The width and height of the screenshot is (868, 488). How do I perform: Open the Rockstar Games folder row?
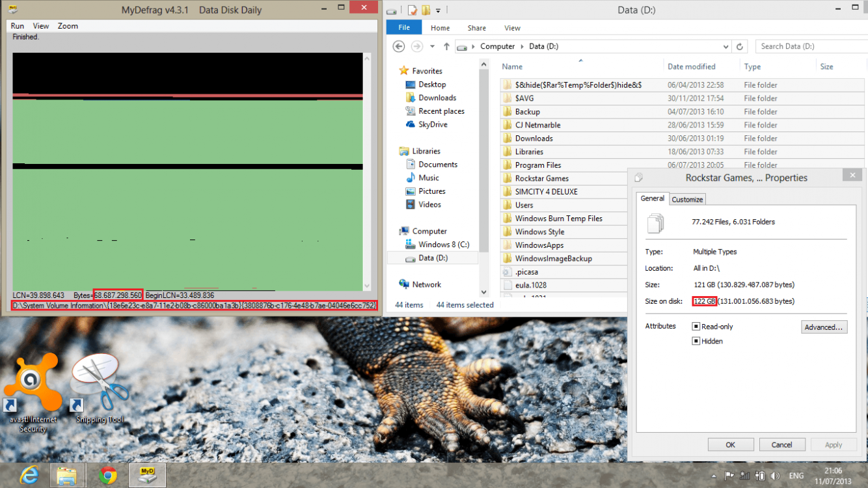[x=541, y=178]
